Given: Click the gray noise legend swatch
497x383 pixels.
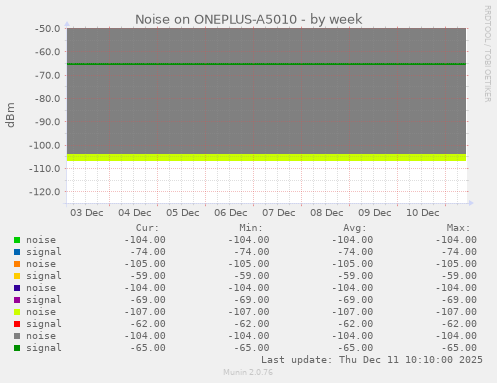Looking at the screenshot, I should coord(17,336).
